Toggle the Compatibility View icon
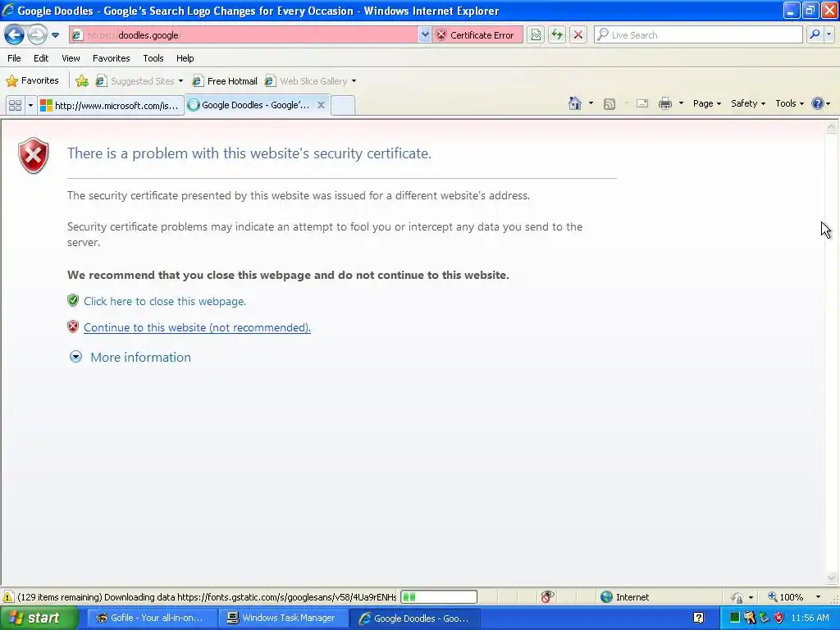840x630 pixels. click(x=536, y=34)
